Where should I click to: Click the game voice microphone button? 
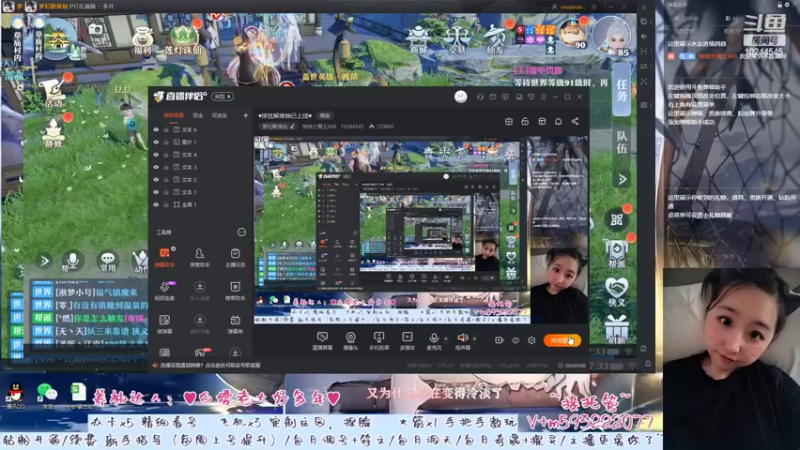(x=72, y=261)
